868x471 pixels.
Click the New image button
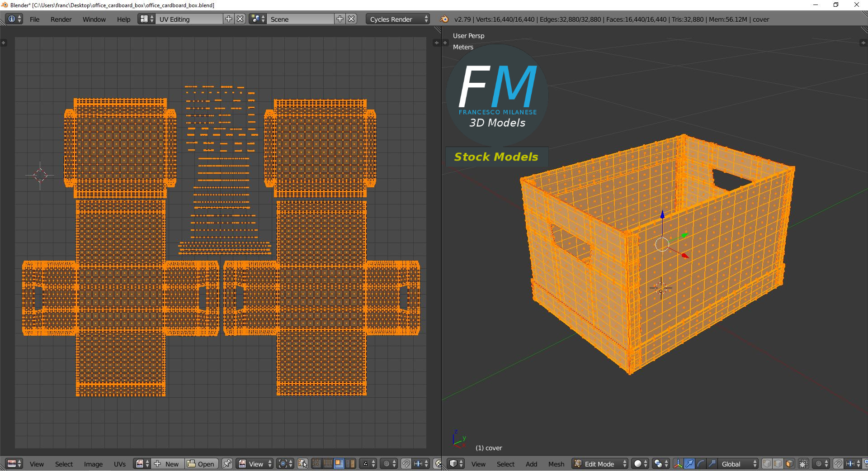pyautogui.click(x=167, y=464)
